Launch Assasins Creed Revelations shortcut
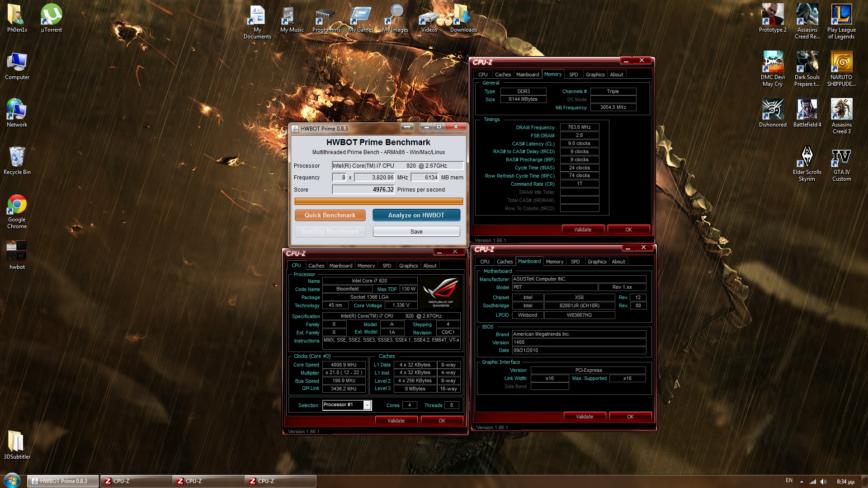This screenshot has height=488, width=868. coord(807,21)
